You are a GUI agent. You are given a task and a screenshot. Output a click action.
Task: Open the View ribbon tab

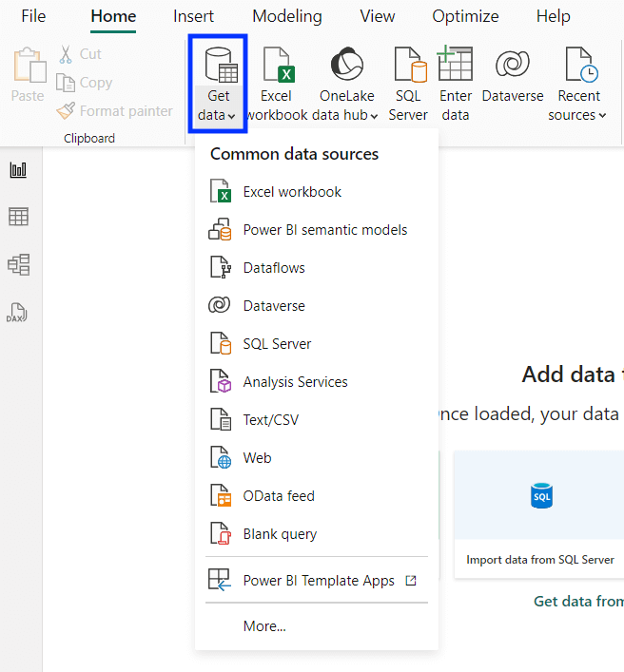pos(377,16)
